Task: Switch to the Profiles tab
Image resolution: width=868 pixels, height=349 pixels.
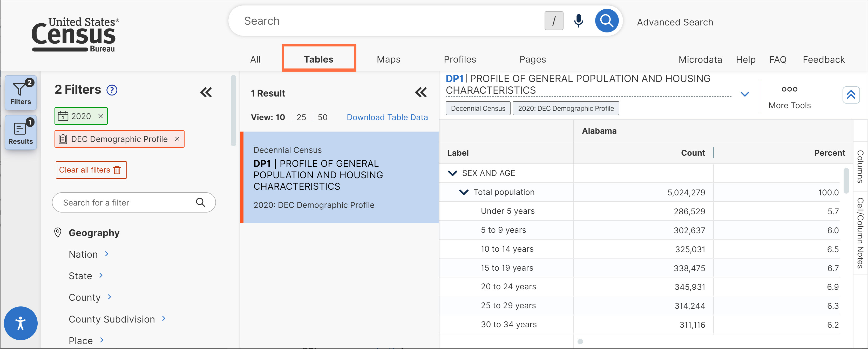Action: click(460, 59)
